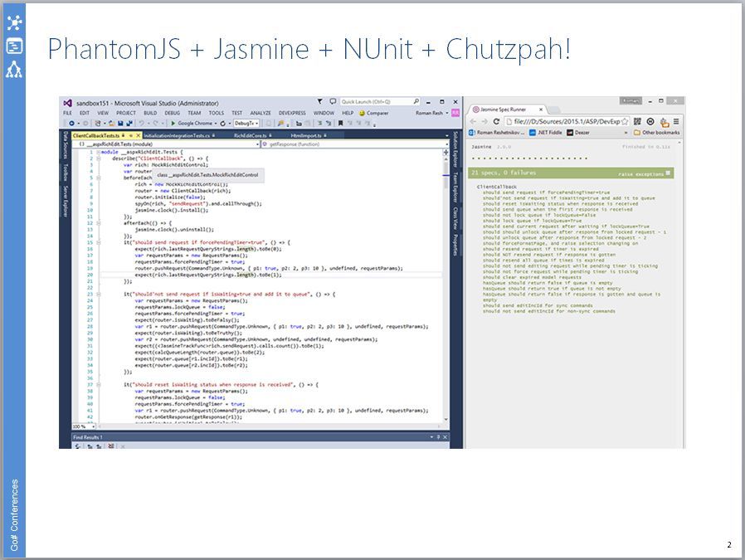Click Chrome's back arrow
Screen dimensions: 745x560
pos(472,122)
